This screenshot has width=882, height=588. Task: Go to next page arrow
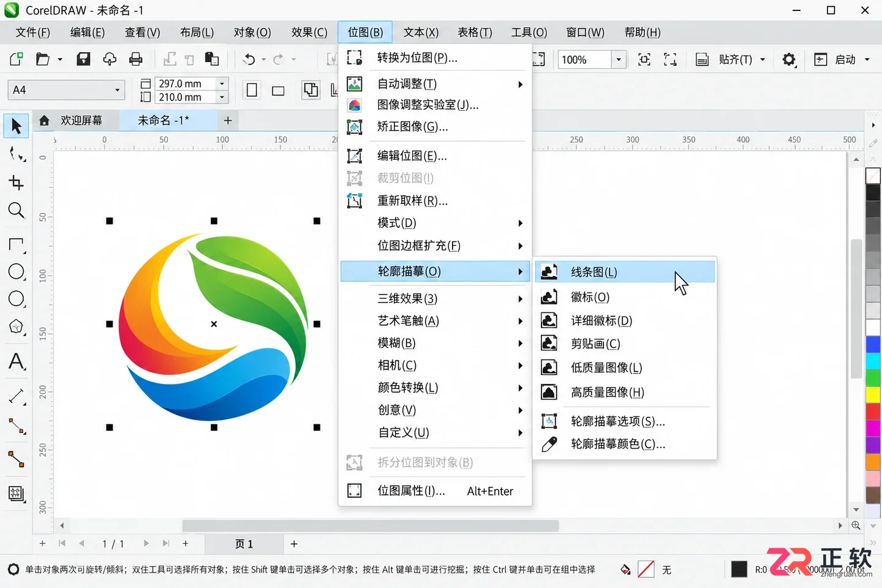pyautogui.click(x=146, y=543)
